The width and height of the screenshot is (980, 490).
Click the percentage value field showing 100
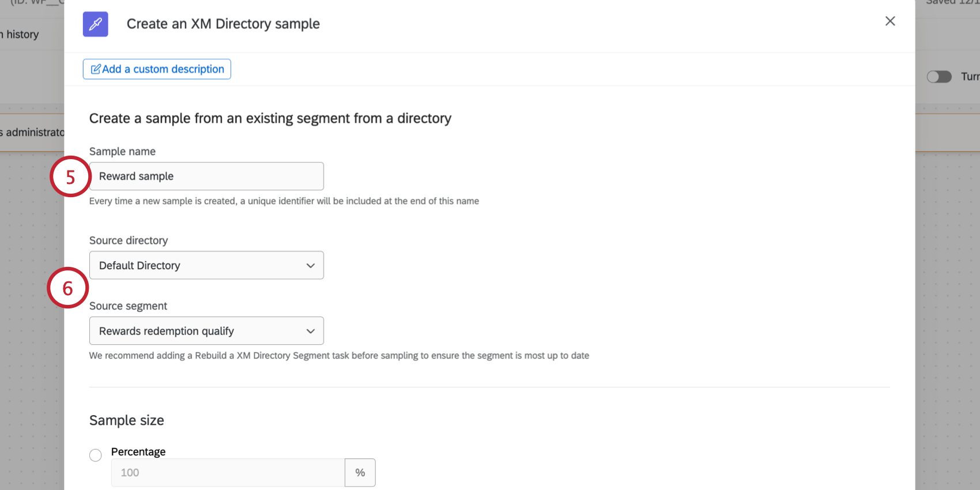click(x=227, y=472)
